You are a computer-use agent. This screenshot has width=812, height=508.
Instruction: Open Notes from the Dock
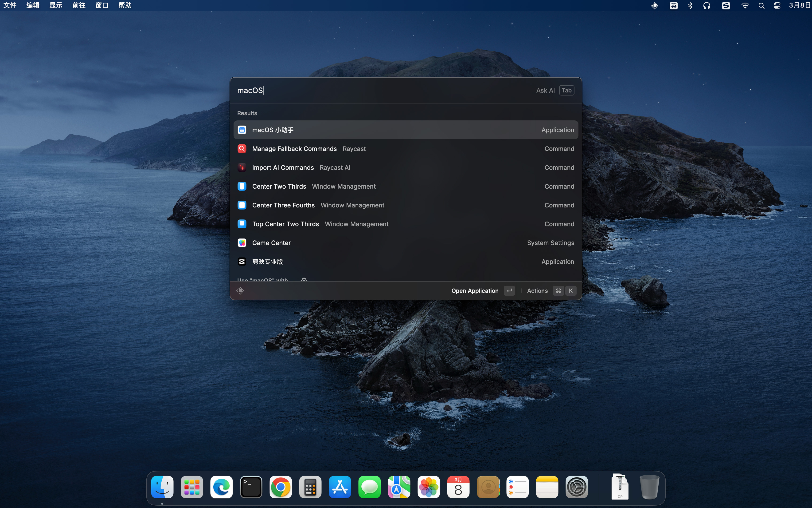(547, 487)
